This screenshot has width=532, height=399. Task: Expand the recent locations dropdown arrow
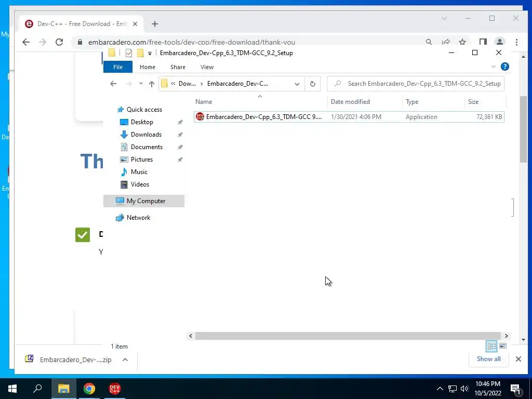[141, 84]
